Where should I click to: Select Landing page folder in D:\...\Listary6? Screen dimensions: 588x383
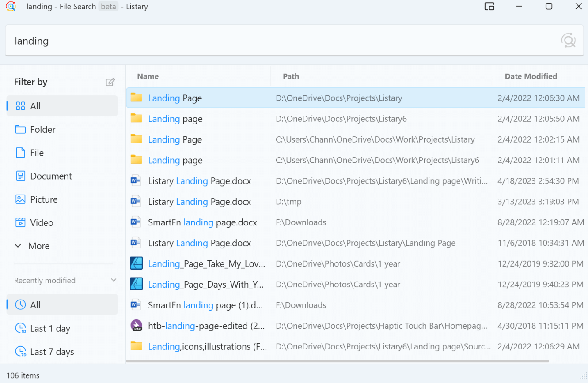point(356,119)
